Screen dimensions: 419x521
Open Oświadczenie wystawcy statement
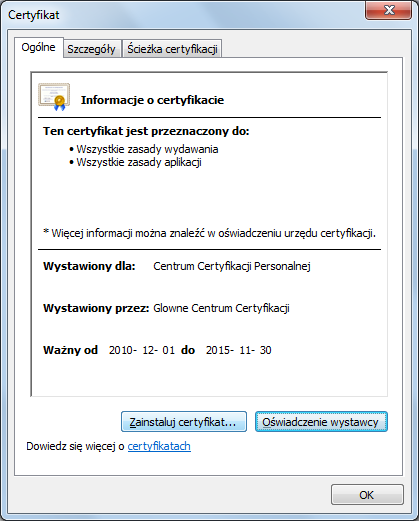point(321,422)
